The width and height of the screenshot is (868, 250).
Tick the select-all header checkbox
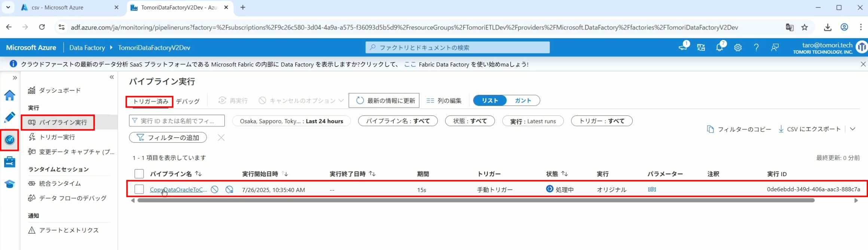point(139,174)
